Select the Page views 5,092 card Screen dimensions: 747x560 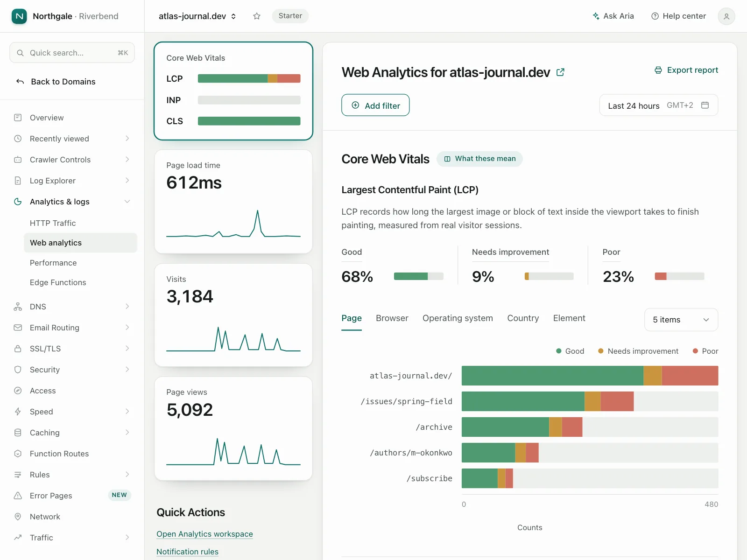pos(233,428)
